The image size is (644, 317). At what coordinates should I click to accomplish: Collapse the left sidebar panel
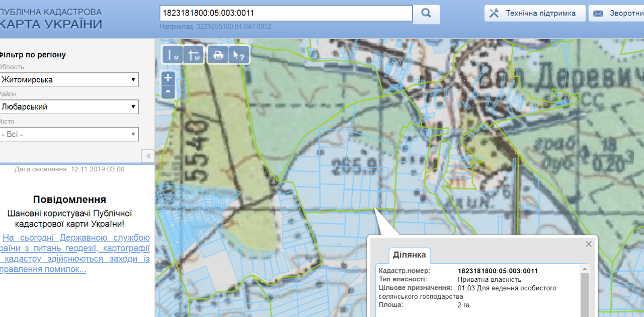(x=148, y=156)
